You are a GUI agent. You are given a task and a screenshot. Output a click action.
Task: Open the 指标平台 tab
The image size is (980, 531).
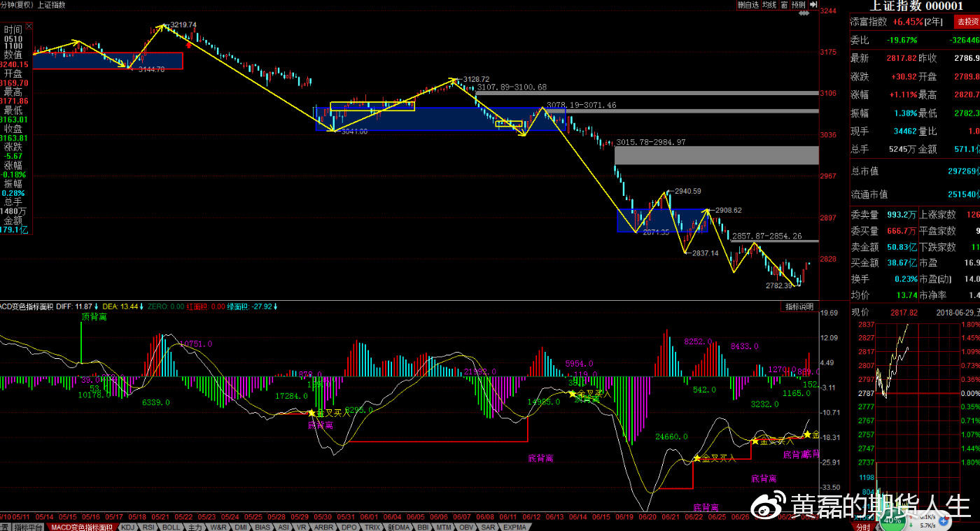point(28,527)
